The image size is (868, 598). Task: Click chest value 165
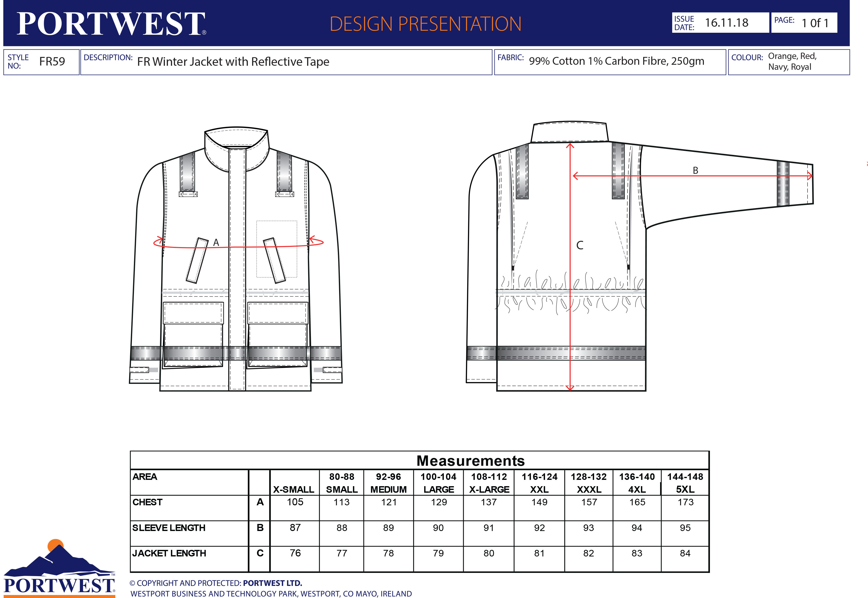pos(637,502)
